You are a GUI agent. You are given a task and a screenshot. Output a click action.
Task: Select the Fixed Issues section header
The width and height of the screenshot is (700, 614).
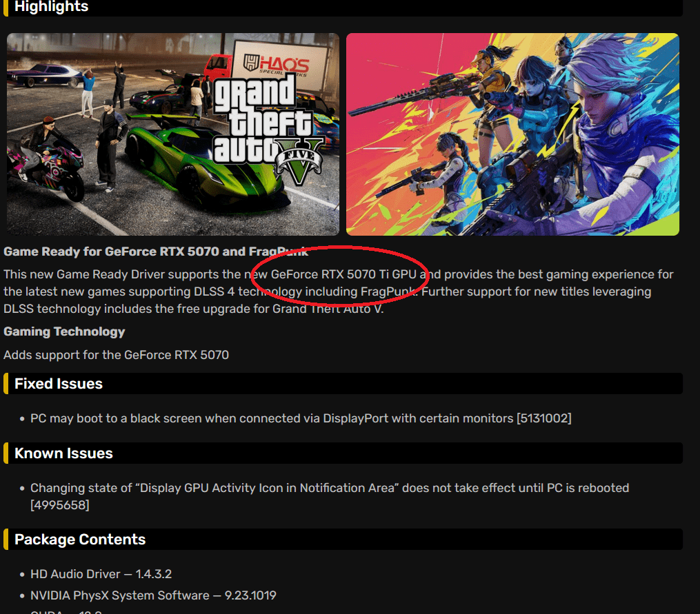pyautogui.click(x=343, y=384)
